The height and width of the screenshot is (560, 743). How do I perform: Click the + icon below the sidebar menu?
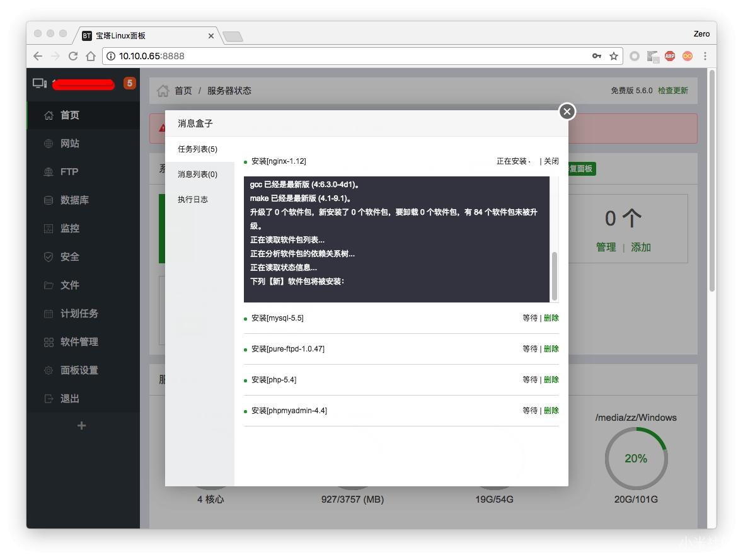click(81, 425)
